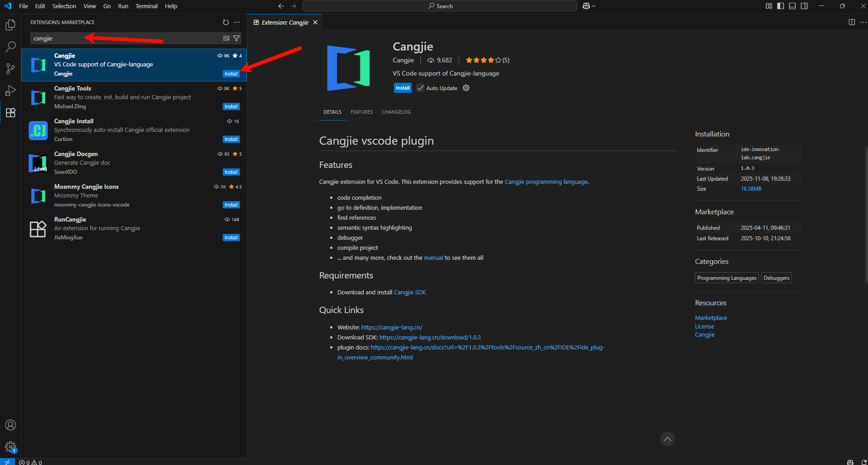Install the Cangjie Install extension
This screenshot has height=465, width=868.
click(231, 139)
